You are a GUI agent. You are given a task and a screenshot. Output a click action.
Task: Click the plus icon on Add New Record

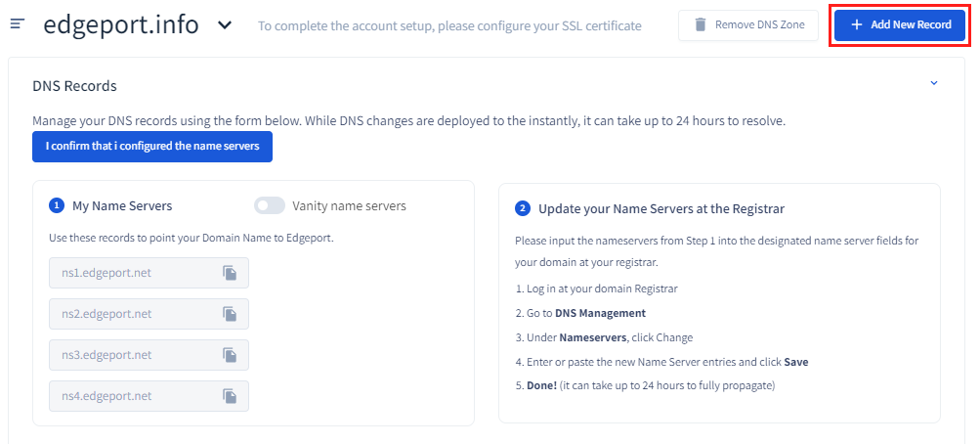857,24
